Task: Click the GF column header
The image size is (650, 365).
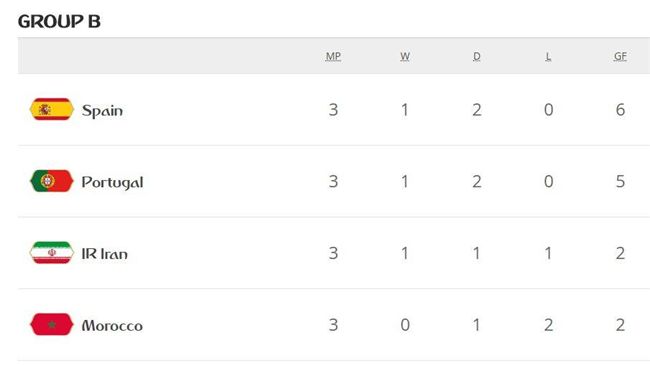Action: (620, 56)
